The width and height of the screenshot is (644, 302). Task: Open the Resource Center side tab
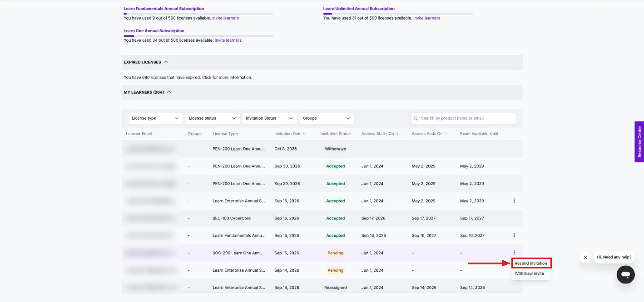639,141
